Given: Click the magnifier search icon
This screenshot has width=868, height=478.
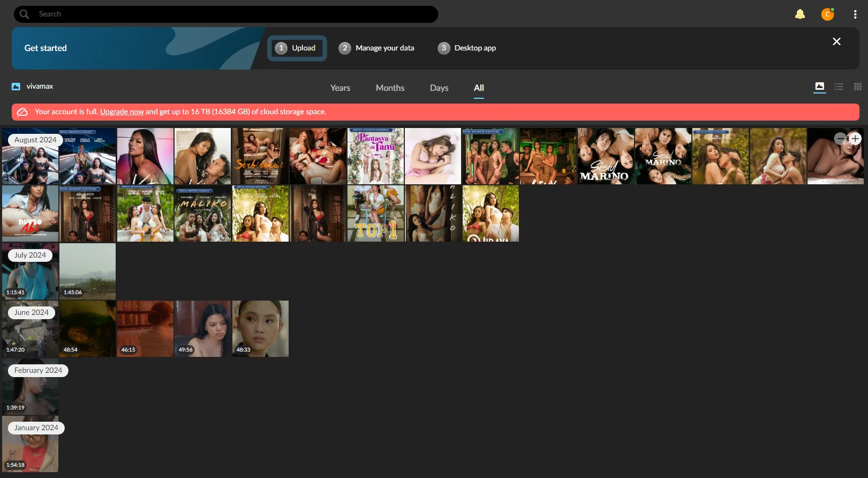Looking at the screenshot, I should (24, 14).
